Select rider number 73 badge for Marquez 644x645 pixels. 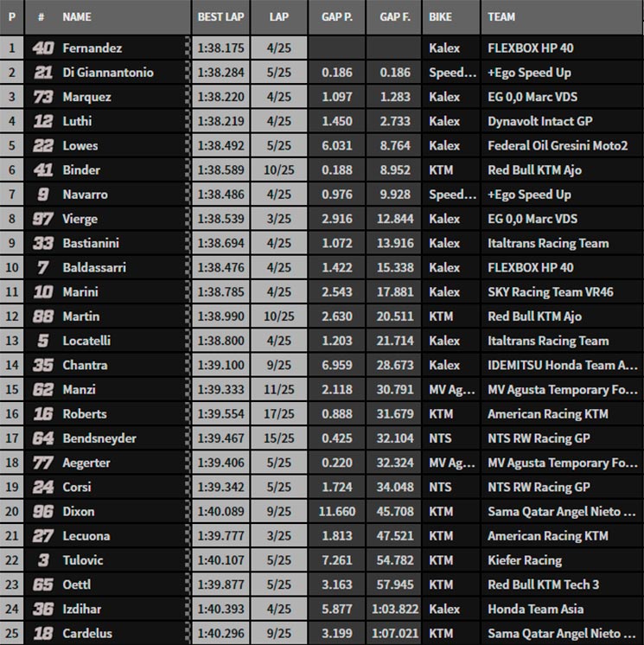(43, 97)
